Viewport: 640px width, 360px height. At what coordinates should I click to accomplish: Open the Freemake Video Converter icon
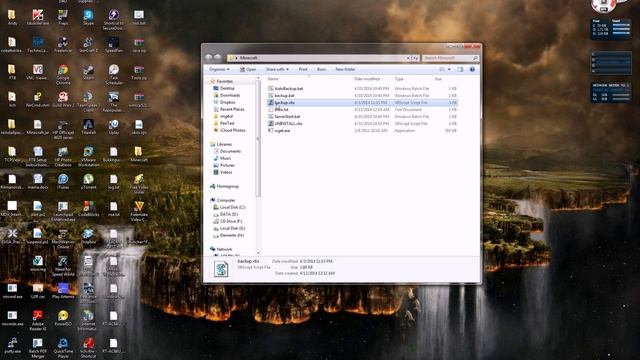pos(139,211)
